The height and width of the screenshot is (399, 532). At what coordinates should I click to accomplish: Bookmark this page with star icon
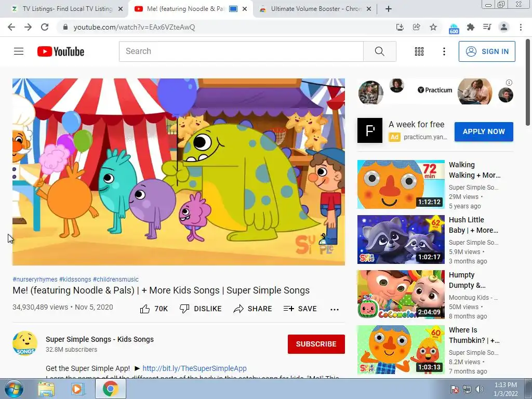[x=433, y=27]
